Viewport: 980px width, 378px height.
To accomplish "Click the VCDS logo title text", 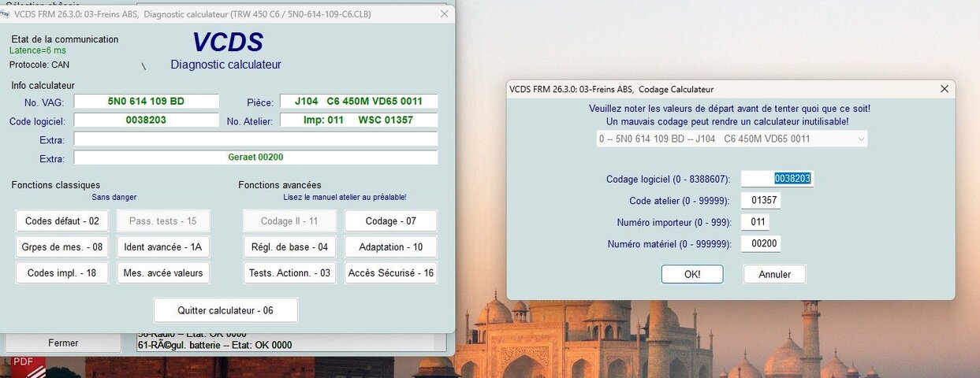I will click(x=228, y=43).
